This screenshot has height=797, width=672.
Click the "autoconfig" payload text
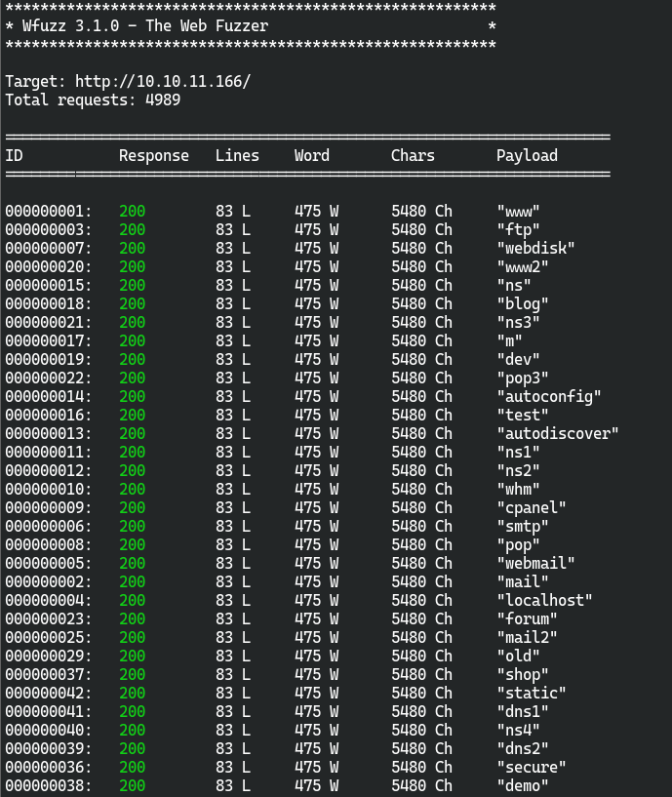click(x=548, y=396)
